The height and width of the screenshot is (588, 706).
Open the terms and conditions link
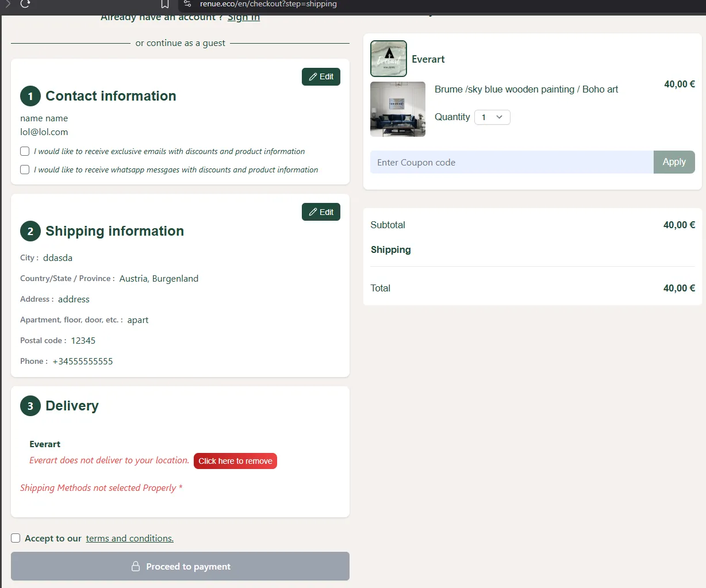click(x=129, y=539)
